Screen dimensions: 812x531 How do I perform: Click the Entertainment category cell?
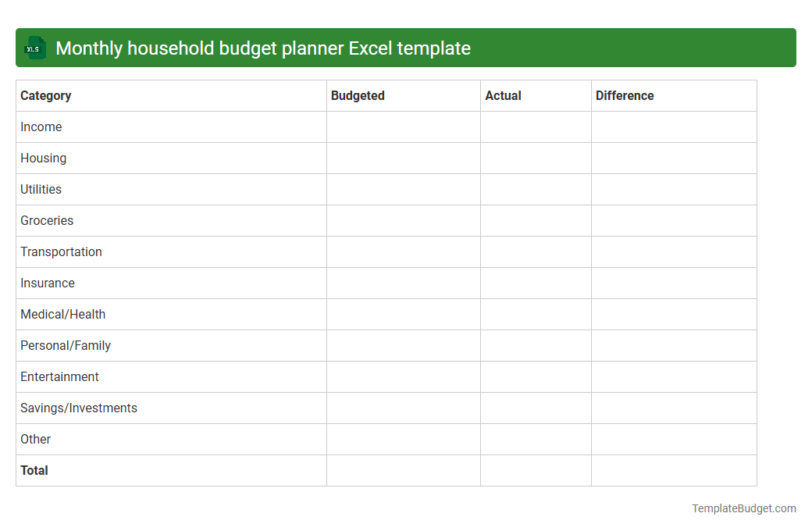coord(59,376)
